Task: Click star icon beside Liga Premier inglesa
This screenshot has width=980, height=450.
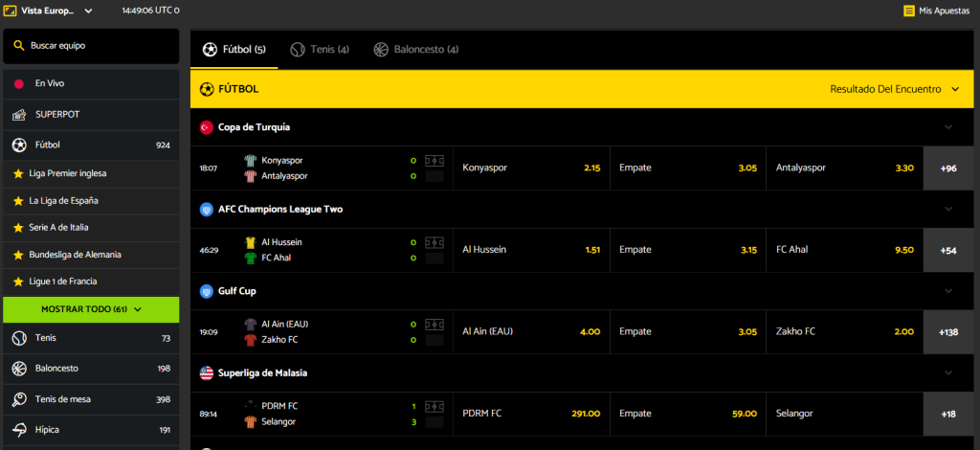Action: [x=18, y=173]
